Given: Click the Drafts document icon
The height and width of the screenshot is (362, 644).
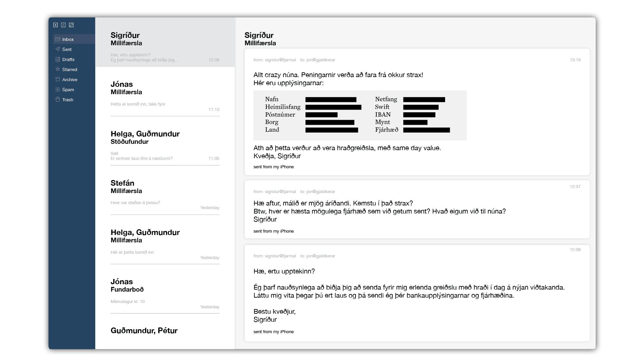Looking at the screenshot, I should (x=58, y=59).
